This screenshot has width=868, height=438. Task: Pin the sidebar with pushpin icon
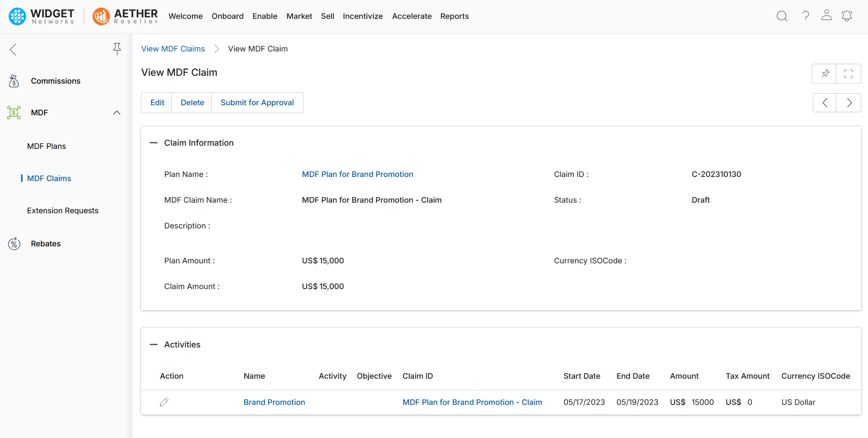click(x=117, y=49)
